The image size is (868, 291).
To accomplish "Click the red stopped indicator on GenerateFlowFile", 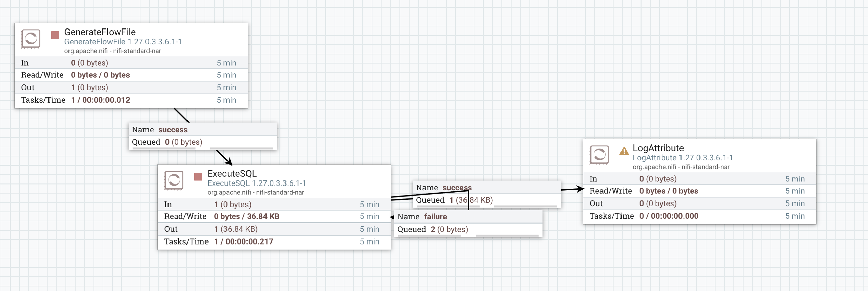I will click(x=55, y=35).
